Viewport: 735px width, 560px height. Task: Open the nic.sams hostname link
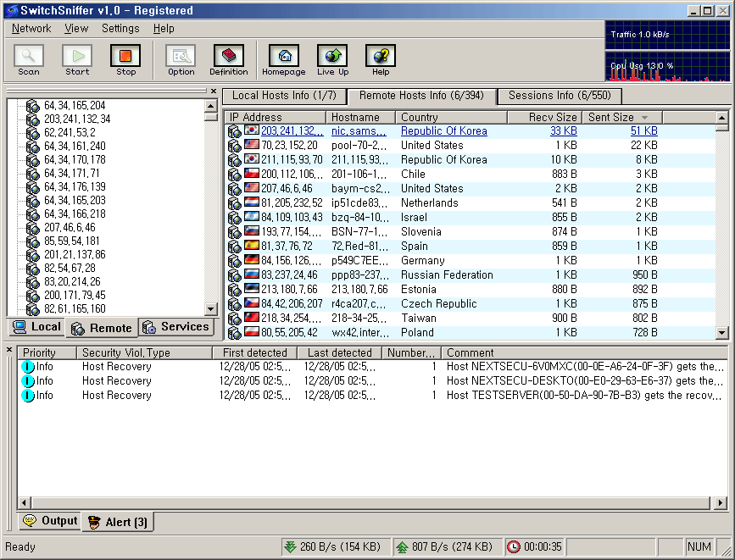(359, 130)
